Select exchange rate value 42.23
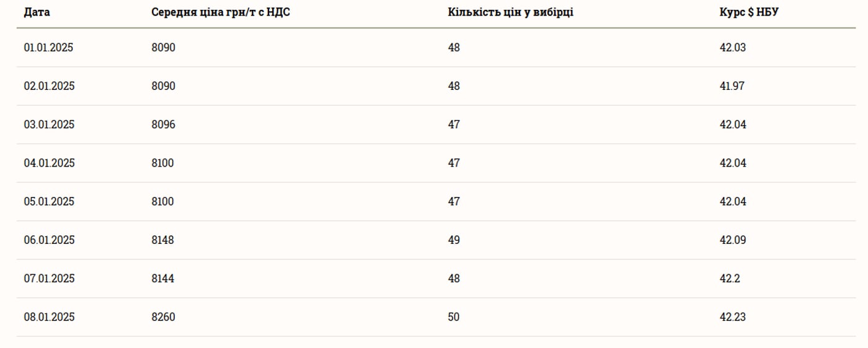The height and width of the screenshot is (348, 868). pos(732,317)
